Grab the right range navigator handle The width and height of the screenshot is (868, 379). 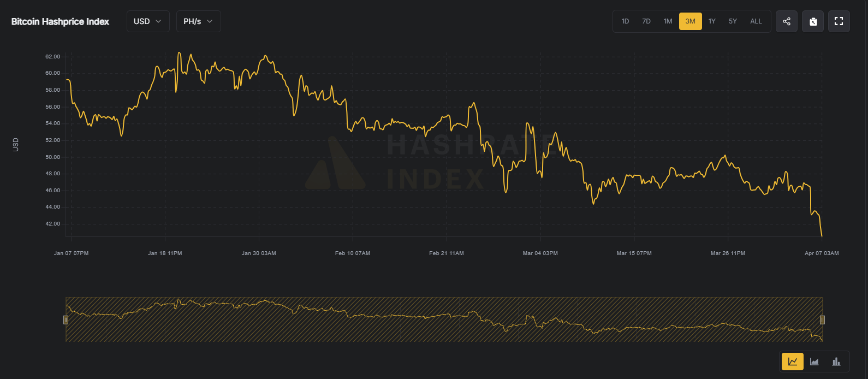coord(823,319)
